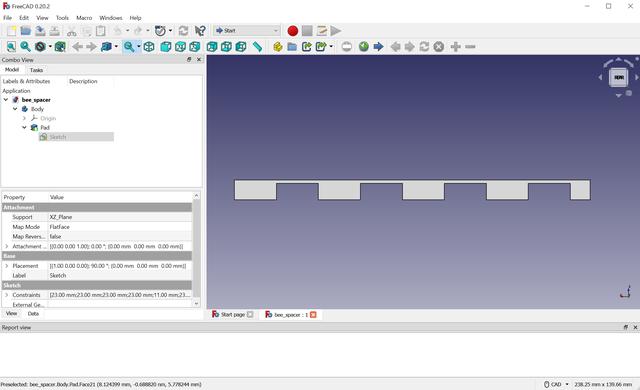
Task: Open the Edit menu
Action: coord(24,18)
